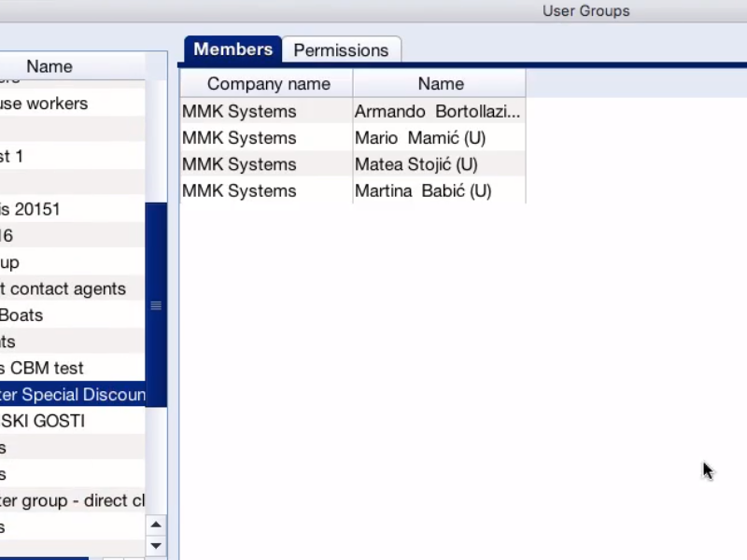Select member Armando Bortollazi row
747x560 pixels.
click(437, 111)
